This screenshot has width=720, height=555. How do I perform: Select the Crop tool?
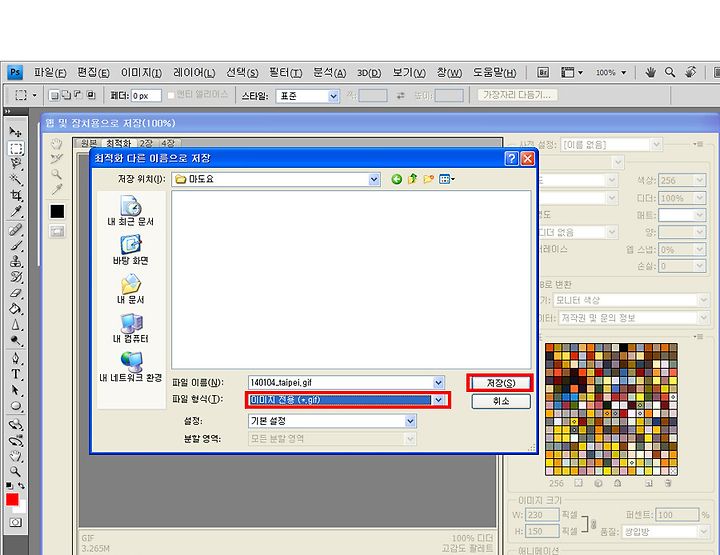click(16, 196)
